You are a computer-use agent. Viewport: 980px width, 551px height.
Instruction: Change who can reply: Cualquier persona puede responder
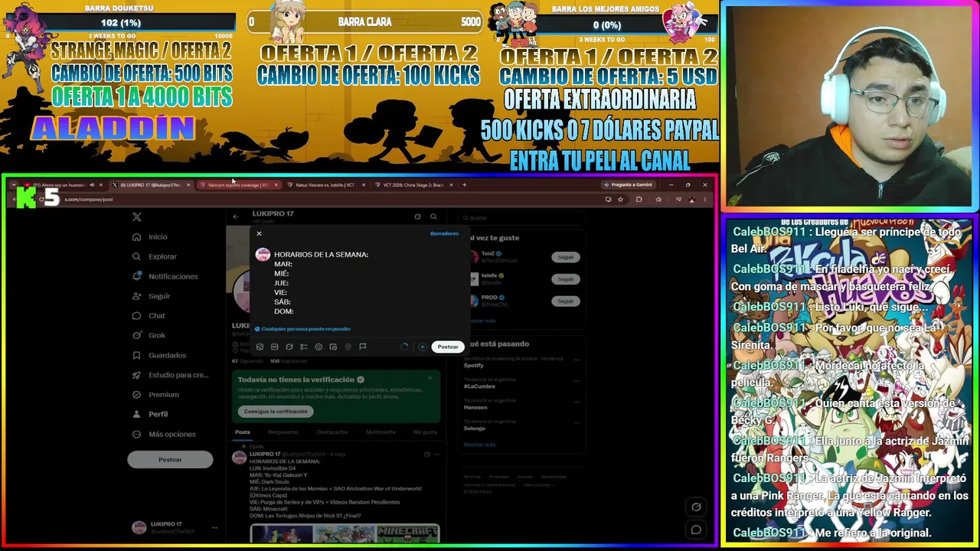[302, 329]
